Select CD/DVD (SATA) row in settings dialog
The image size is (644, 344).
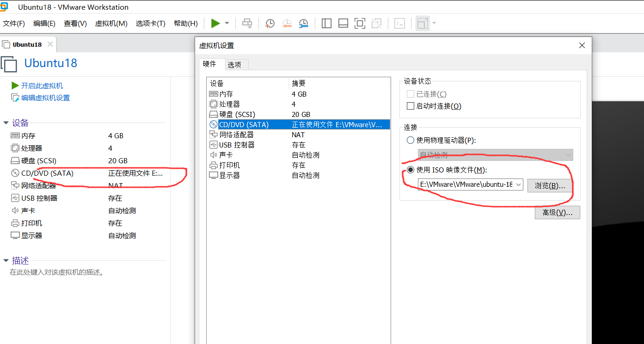click(298, 124)
